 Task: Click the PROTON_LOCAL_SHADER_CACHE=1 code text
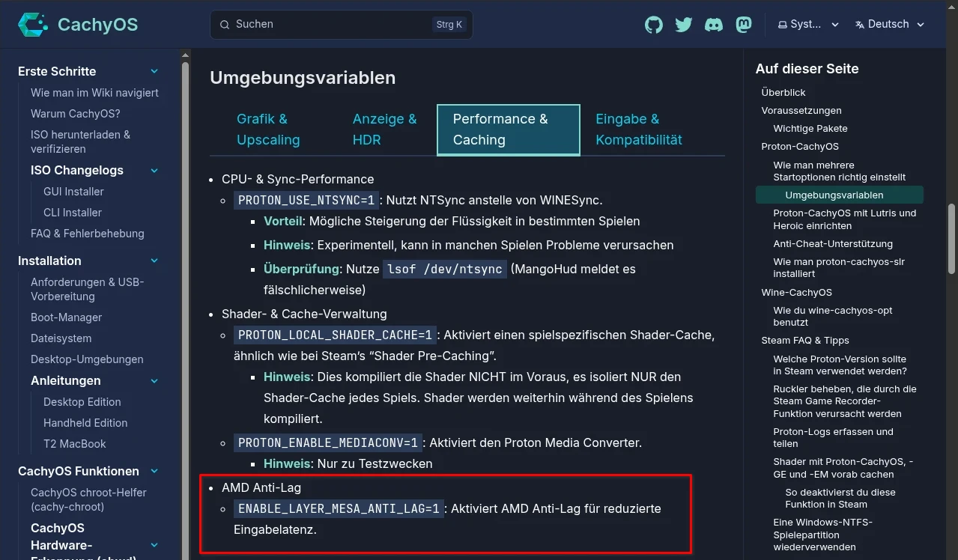tap(336, 335)
